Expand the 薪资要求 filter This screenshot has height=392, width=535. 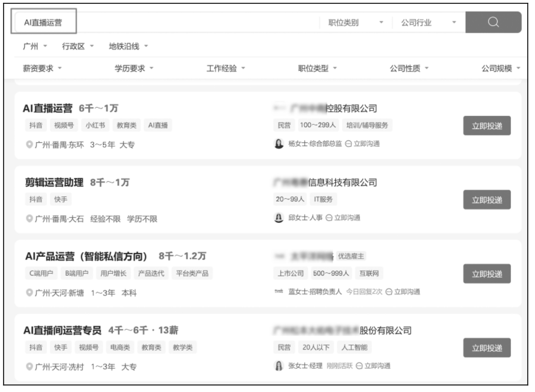[x=42, y=69]
